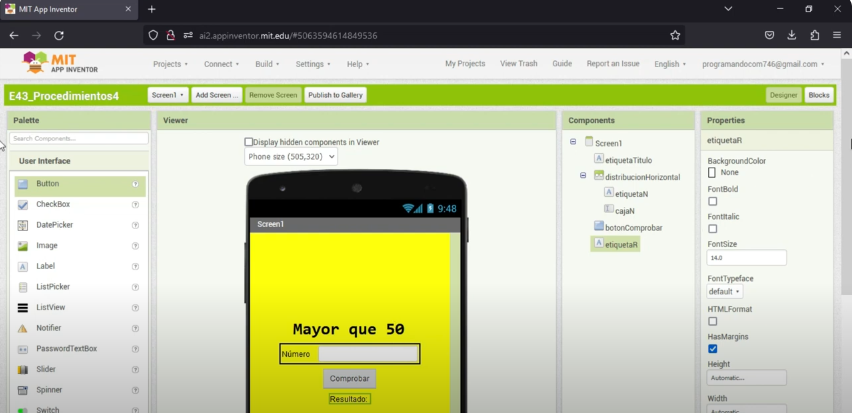Open the browser extensions icon
The image size is (852, 413).
(814, 35)
